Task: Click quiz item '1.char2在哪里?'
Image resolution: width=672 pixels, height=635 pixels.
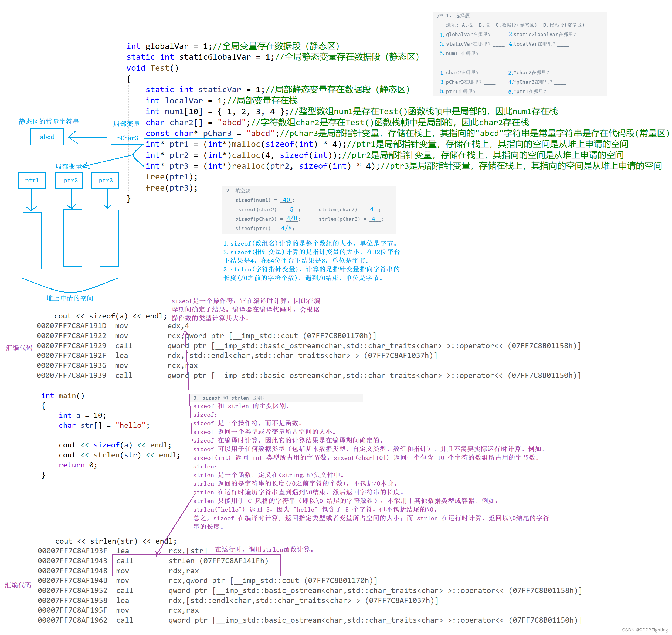Action: 466,73
